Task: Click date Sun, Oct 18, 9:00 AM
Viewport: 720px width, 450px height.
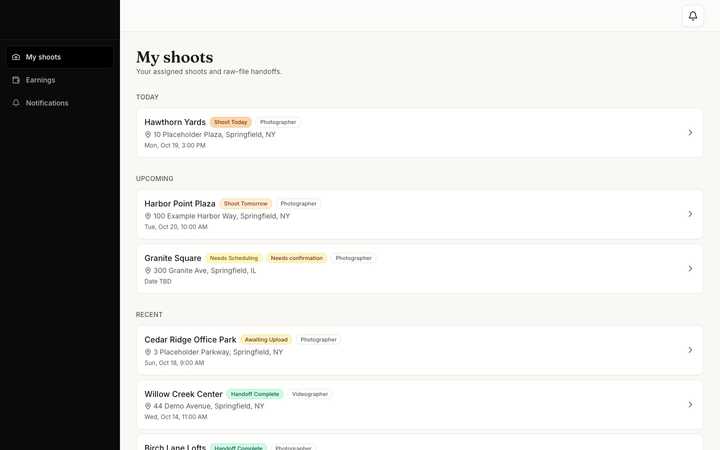Action: pos(174,363)
